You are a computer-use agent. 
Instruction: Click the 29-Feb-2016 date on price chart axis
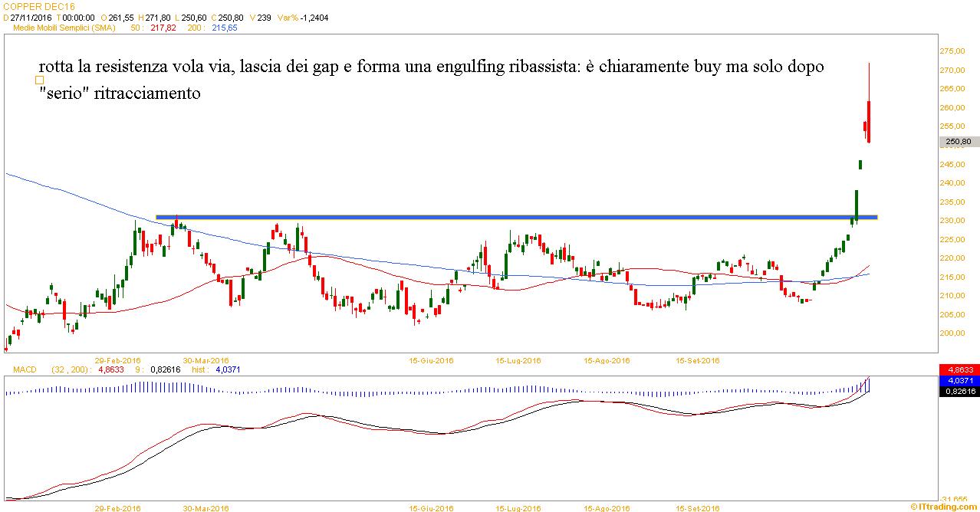point(117,359)
